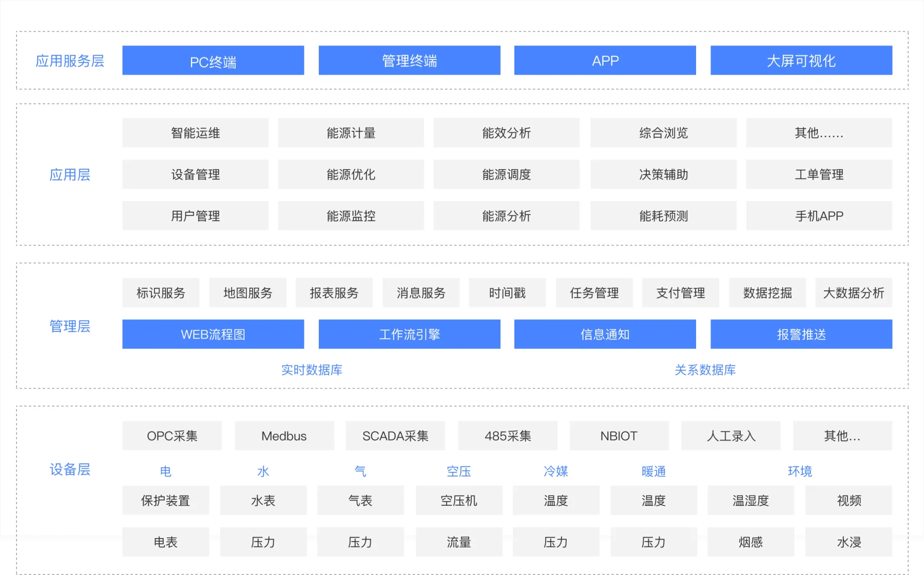Click 实时数据库 label

[312, 370]
